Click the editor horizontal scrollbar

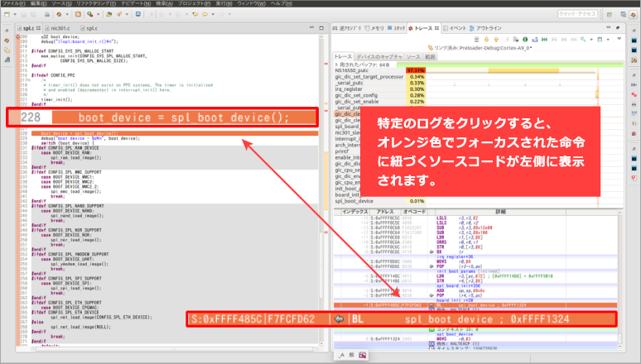click(x=175, y=349)
